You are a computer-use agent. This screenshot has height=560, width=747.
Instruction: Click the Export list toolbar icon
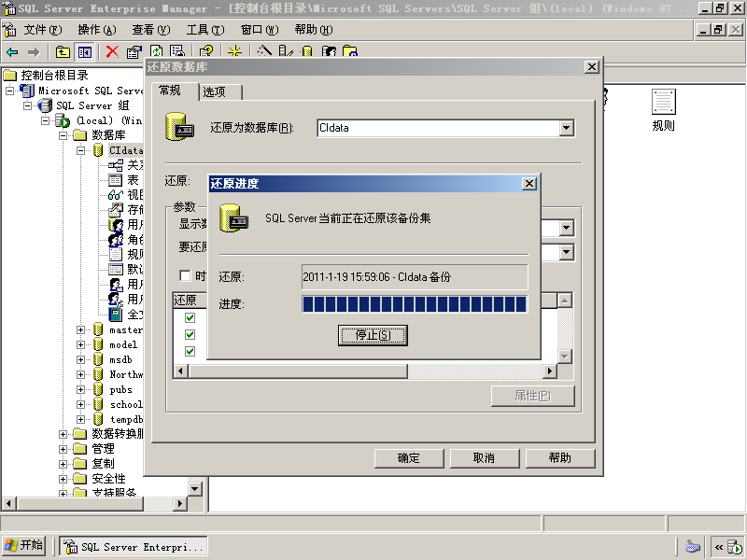tap(177, 50)
